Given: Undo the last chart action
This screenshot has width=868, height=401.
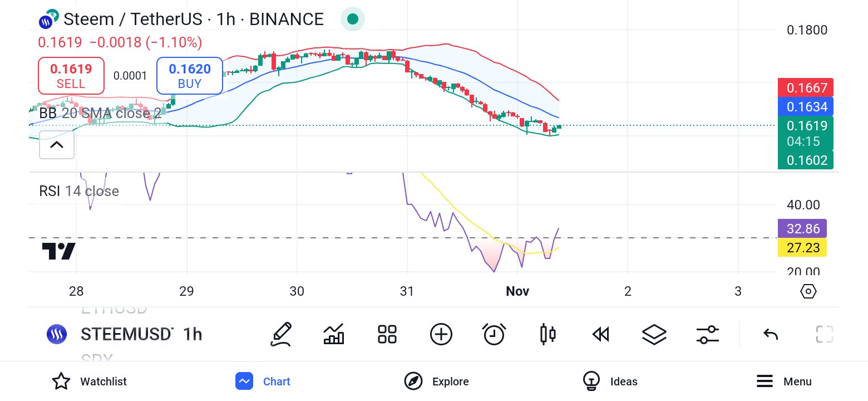Looking at the screenshot, I should pyautogui.click(x=771, y=334).
